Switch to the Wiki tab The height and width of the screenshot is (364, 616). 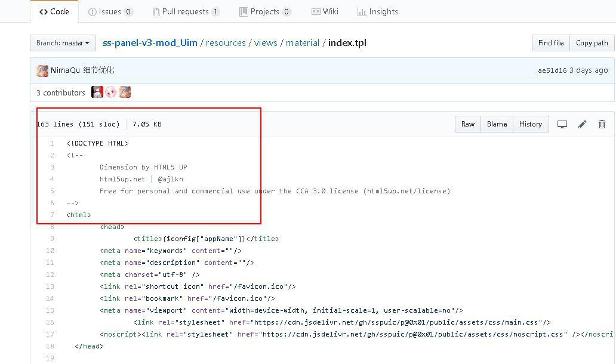[x=325, y=11]
